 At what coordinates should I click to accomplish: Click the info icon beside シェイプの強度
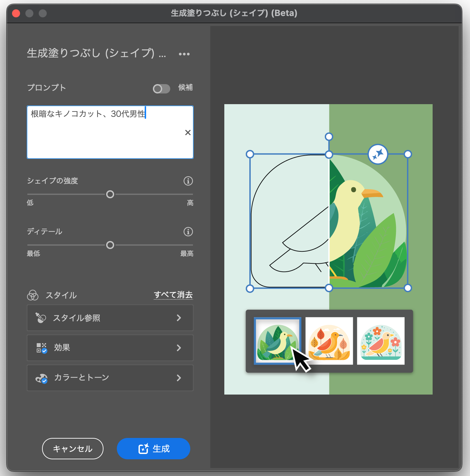(x=188, y=181)
